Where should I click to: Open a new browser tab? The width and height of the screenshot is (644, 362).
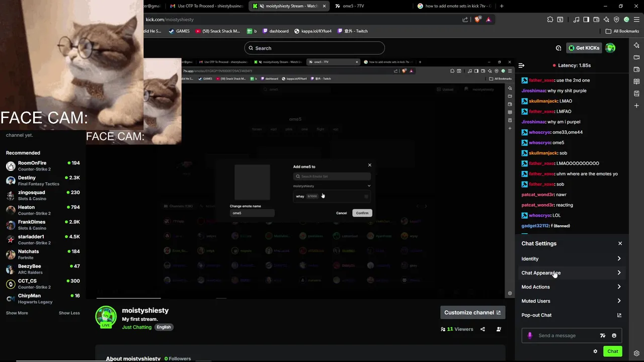pyautogui.click(x=502, y=6)
